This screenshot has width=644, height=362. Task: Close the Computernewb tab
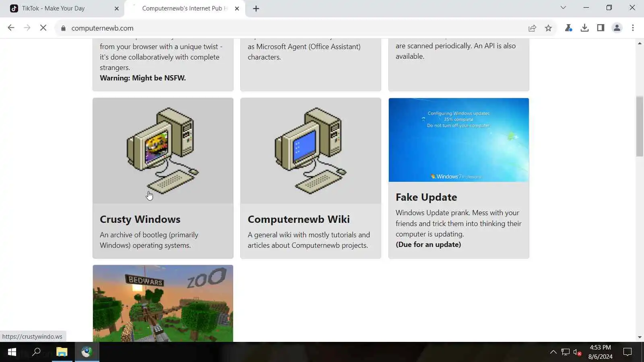coord(237,8)
